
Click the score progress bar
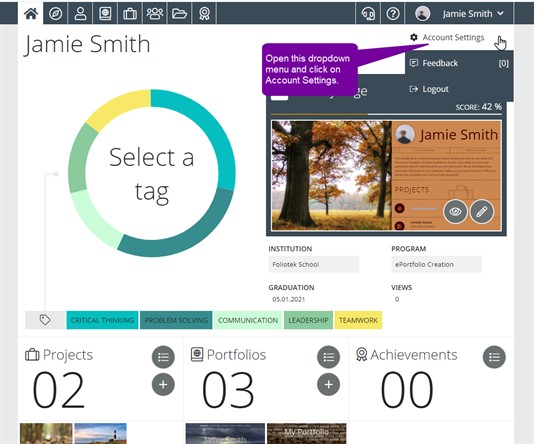[x=387, y=114]
